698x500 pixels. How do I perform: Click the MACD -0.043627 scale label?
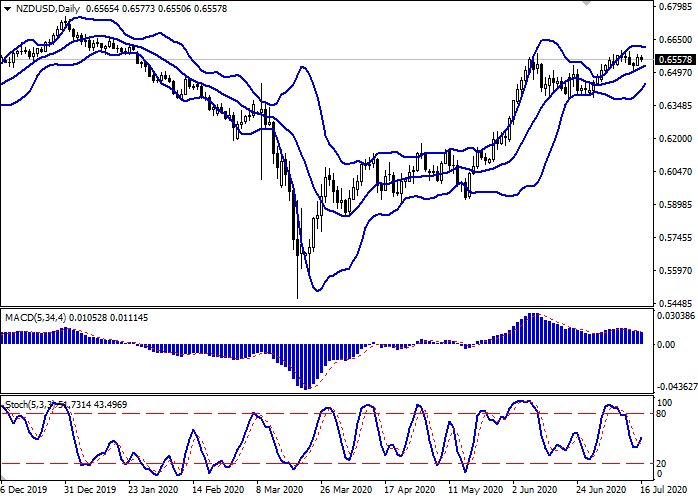click(672, 387)
